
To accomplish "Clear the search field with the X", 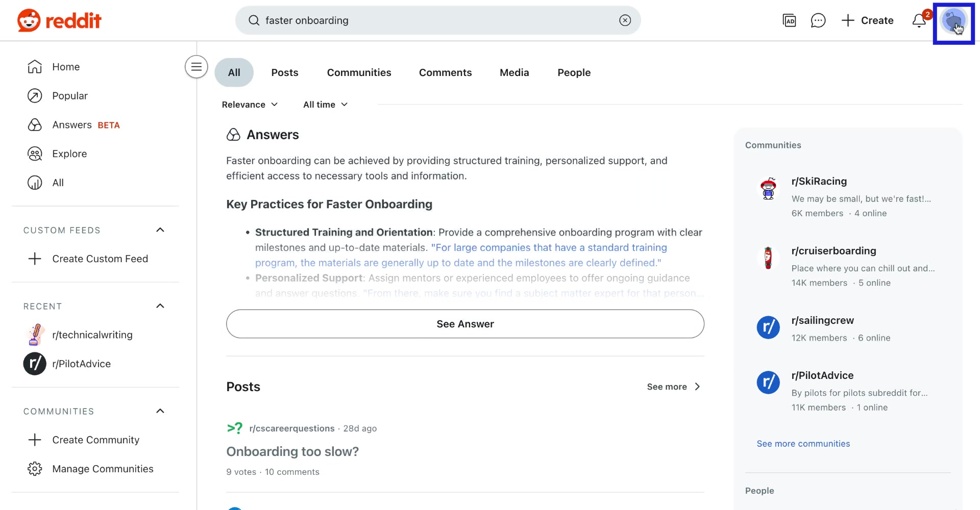I will (x=625, y=20).
